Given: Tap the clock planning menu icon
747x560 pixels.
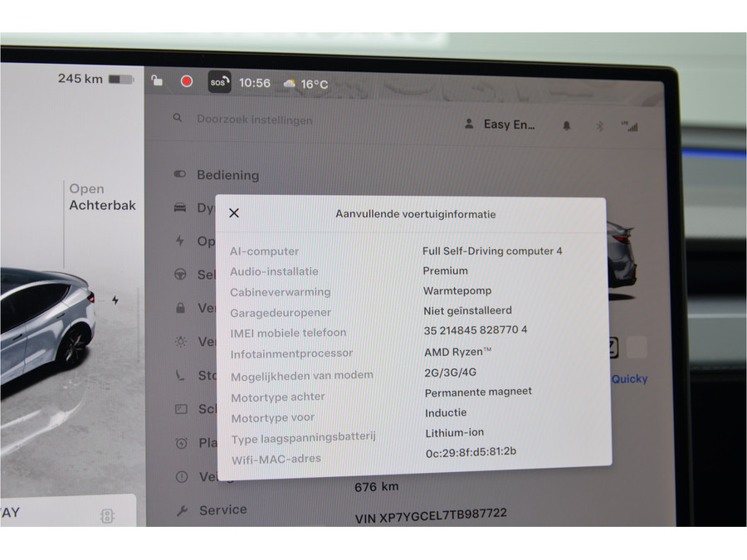Looking at the screenshot, I should 181,443.
